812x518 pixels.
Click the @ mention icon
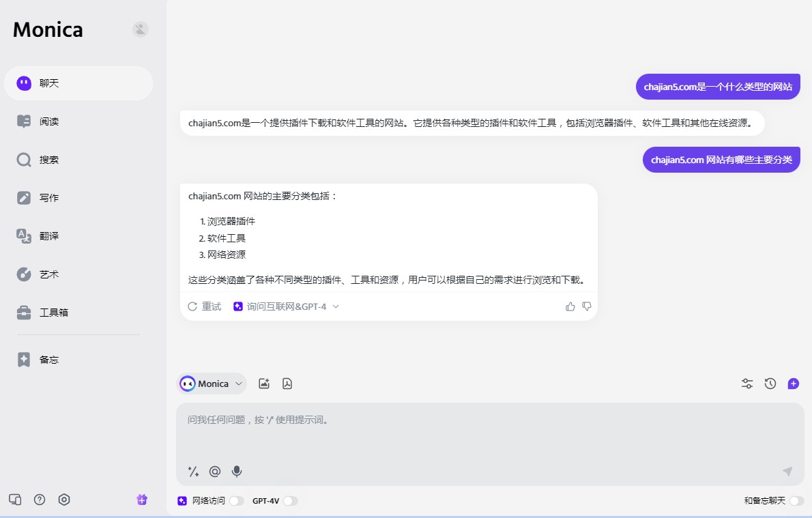click(215, 472)
